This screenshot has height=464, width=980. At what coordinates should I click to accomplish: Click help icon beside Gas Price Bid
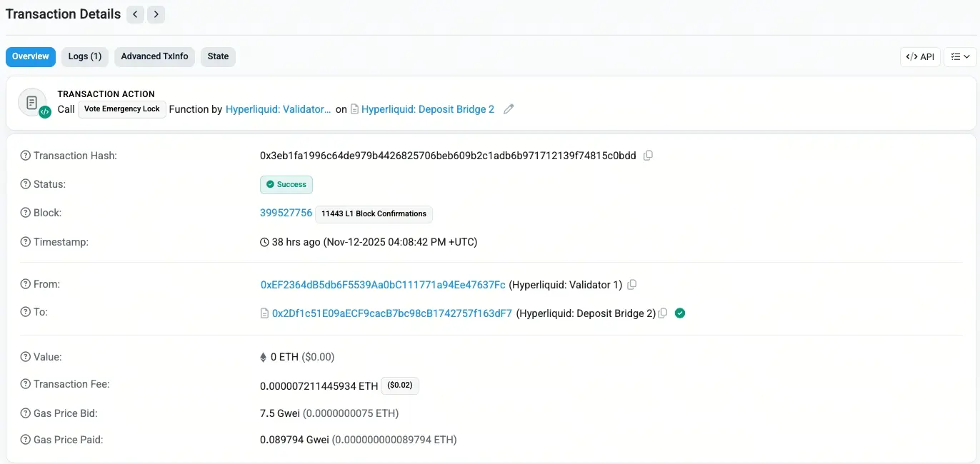pyautogui.click(x=26, y=413)
